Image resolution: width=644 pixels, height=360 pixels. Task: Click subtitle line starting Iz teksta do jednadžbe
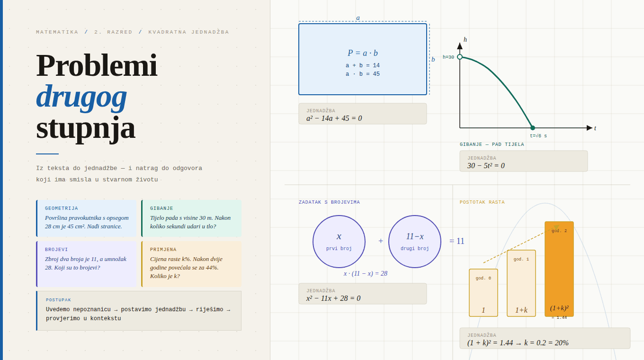tap(119, 168)
